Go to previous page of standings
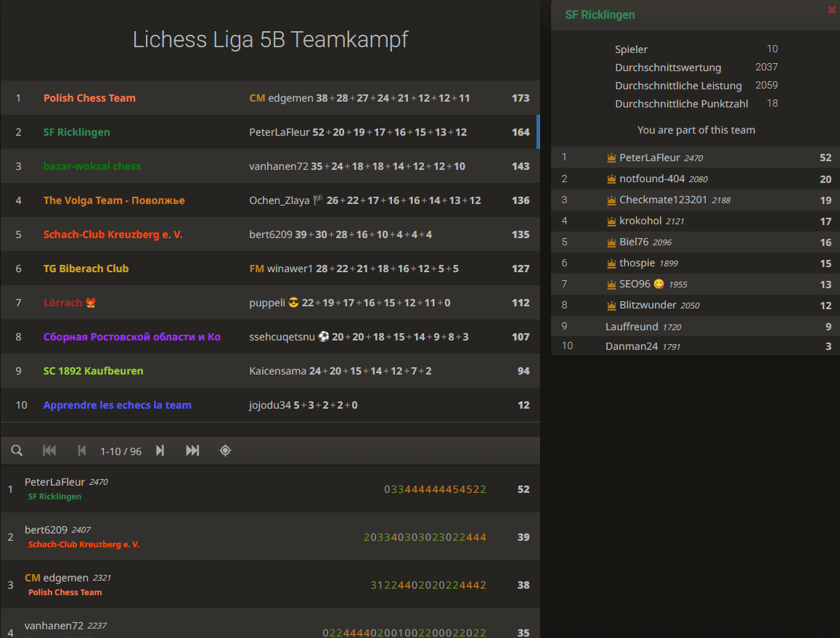The height and width of the screenshot is (638, 840). coord(81,451)
